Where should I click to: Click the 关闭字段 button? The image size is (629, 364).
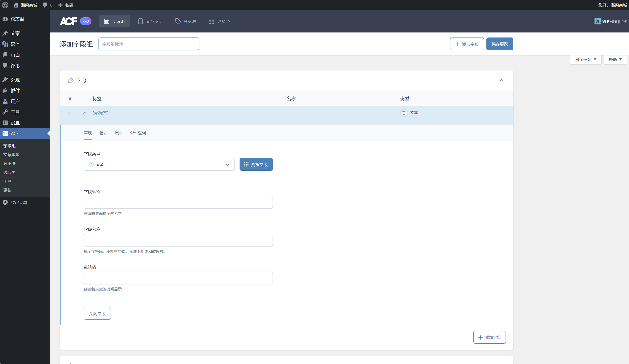pos(97,313)
